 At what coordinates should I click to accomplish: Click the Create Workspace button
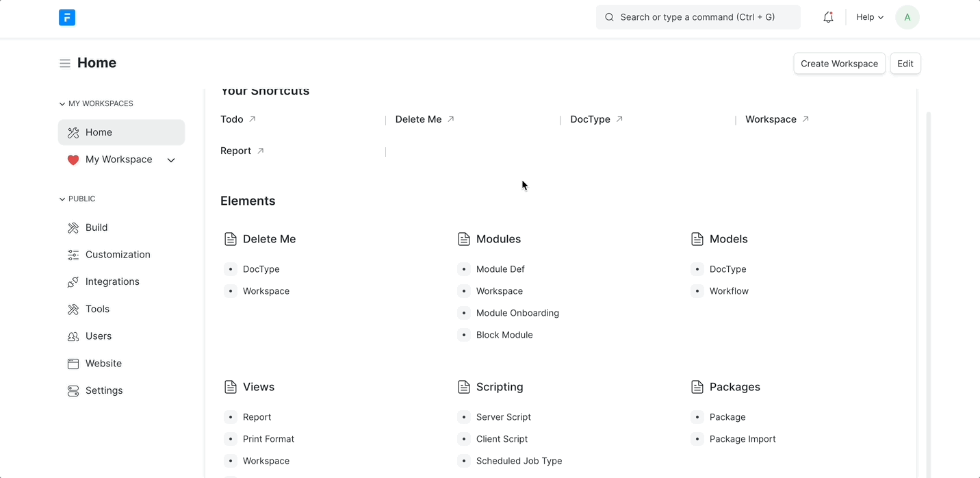click(839, 64)
